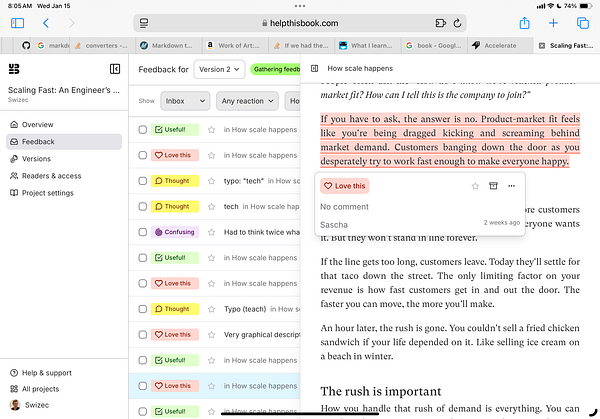Switch to the Accelerate browser tab
Image resolution: width=600 pixels, height=419 pixels.
500,46
